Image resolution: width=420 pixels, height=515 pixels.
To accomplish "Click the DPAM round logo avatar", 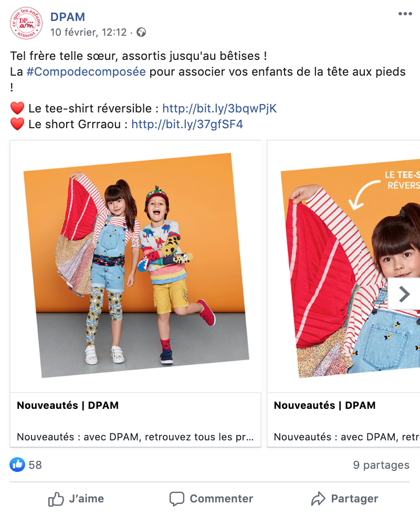I will pos(26,23).
